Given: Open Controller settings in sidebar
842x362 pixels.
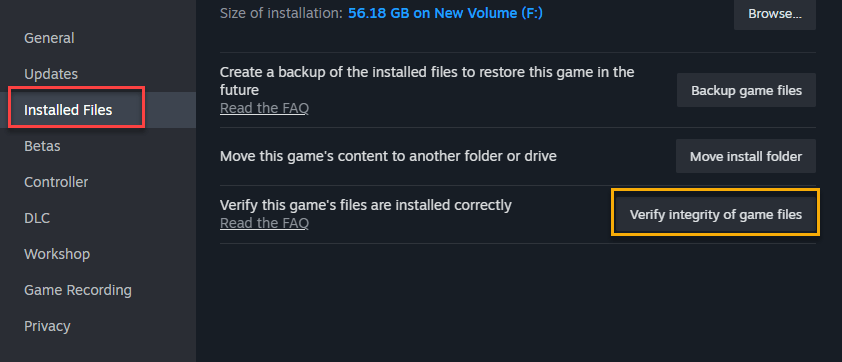Looking at the screenshot, I should click(x=56, y=182).
